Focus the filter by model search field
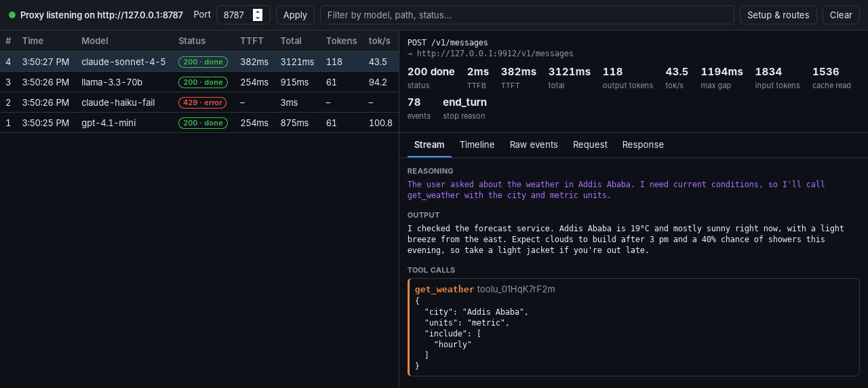 point(527,15)
